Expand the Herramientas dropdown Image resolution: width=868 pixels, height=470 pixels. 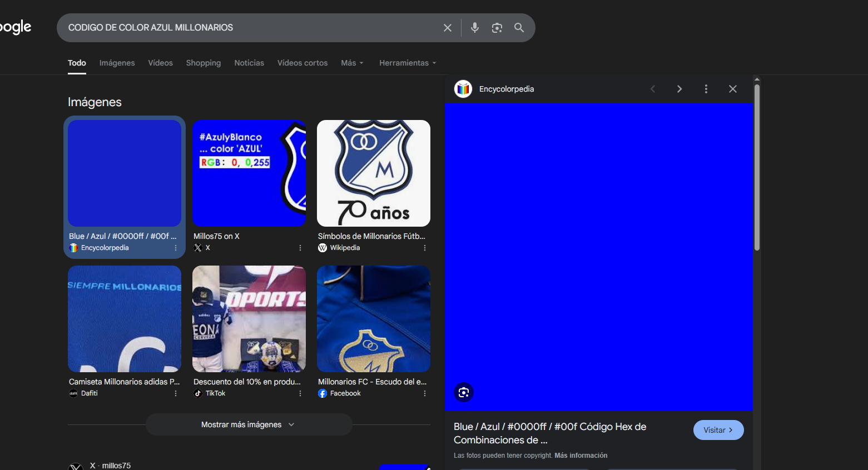[x=408, y=63]
